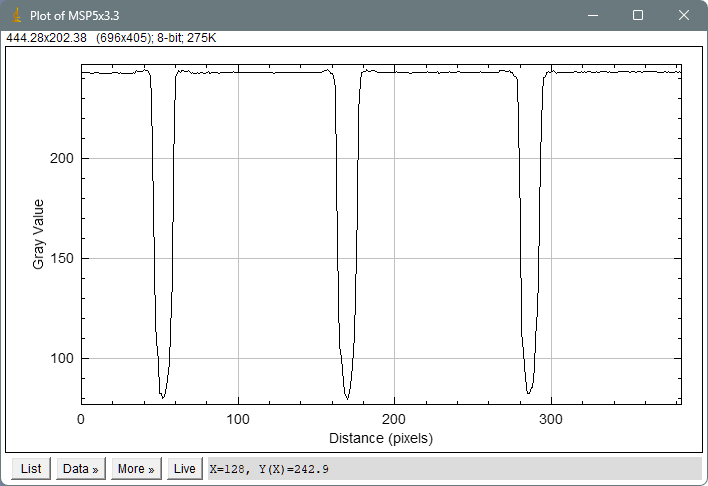Expand the More » options menu

click(136, 468)
